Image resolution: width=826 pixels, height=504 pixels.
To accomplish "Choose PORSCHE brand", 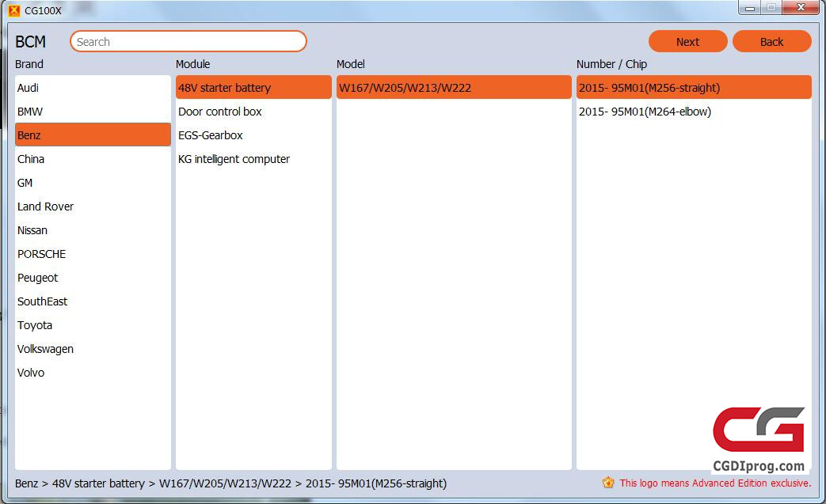I will coord(93,253).
